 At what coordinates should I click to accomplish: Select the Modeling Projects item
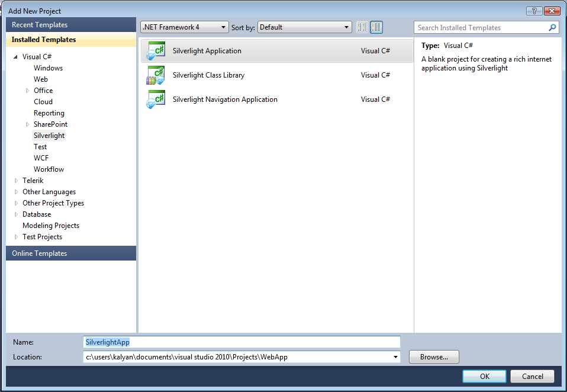[x=51, y=225]
